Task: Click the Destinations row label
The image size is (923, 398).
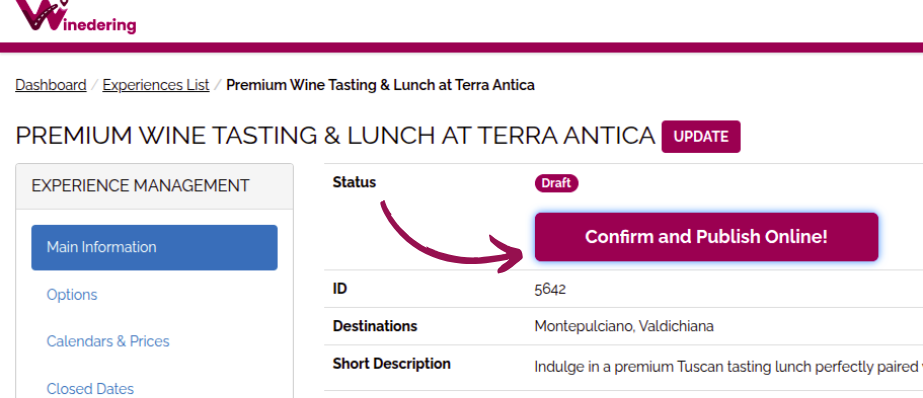Action: pos(375,326)
